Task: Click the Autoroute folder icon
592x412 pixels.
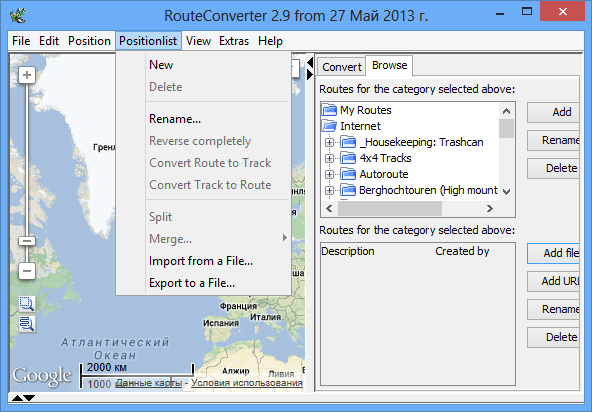Action: coord(348,174)
